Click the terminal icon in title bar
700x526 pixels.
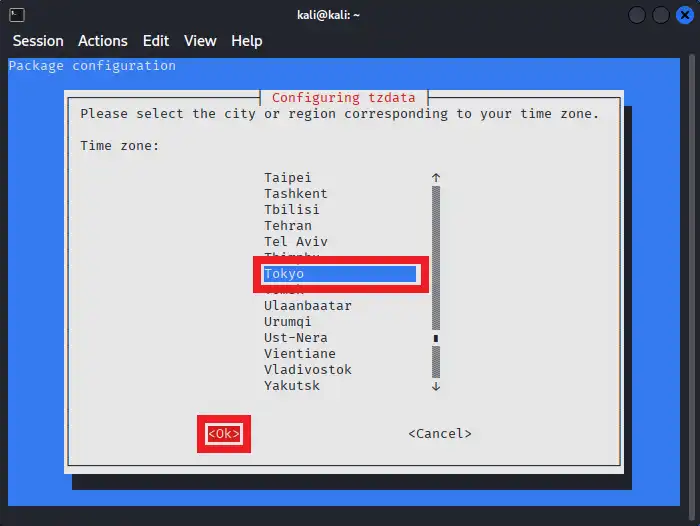(17, 15)
